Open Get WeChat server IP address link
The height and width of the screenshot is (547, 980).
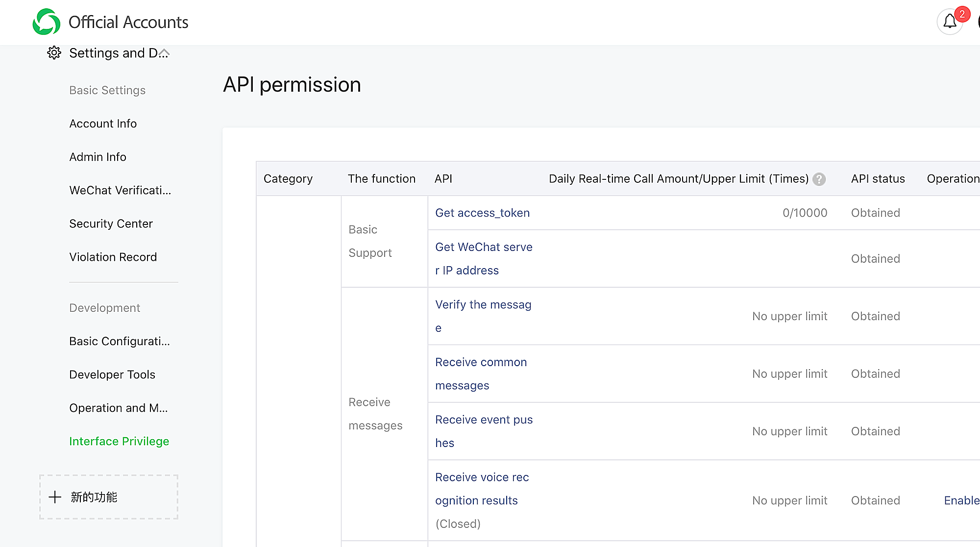coord(483,258)
